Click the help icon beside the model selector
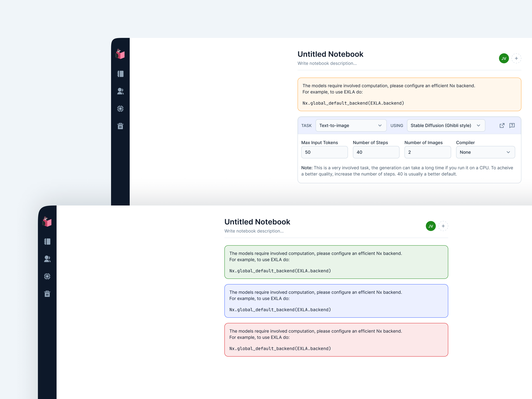This screenshot has height=399, width=532. 512,125
